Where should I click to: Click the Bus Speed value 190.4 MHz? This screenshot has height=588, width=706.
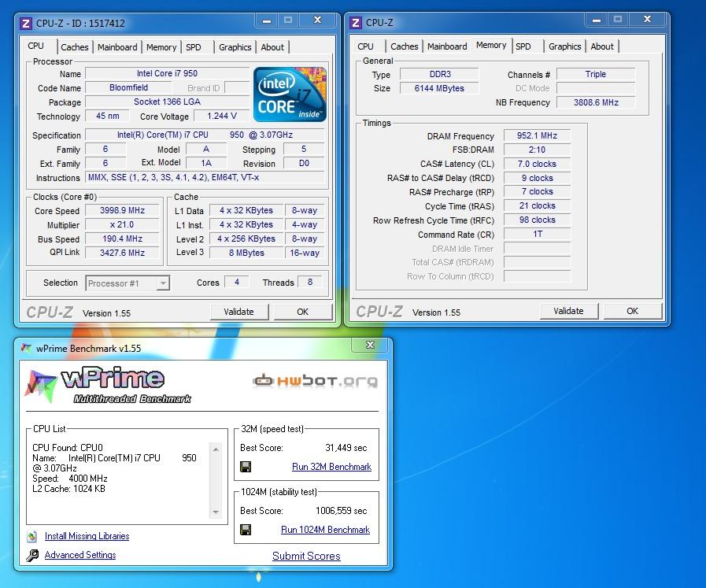coord(123,239)
